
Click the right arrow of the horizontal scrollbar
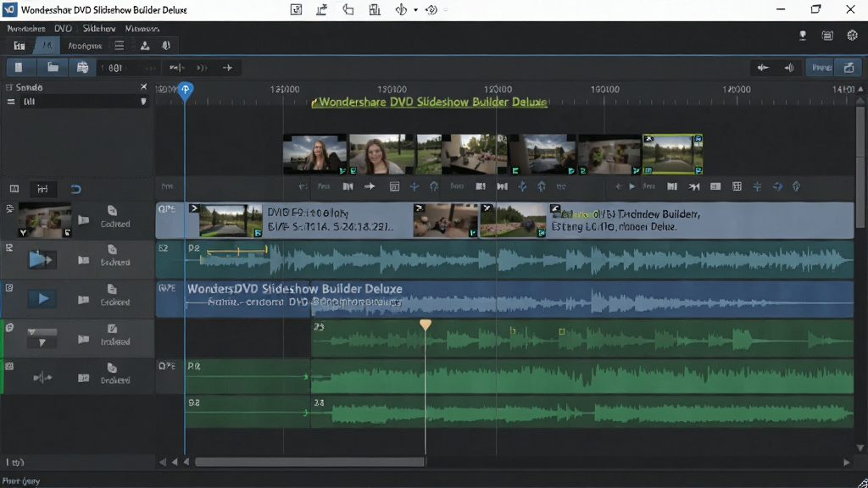847,462
